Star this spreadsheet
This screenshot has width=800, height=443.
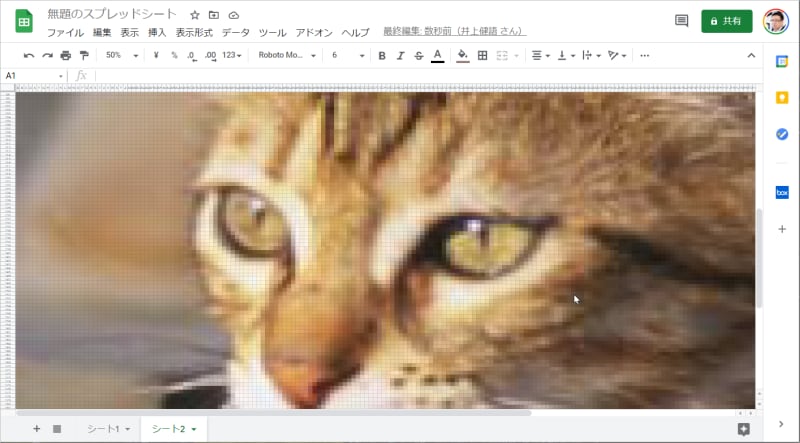(194, 15)
